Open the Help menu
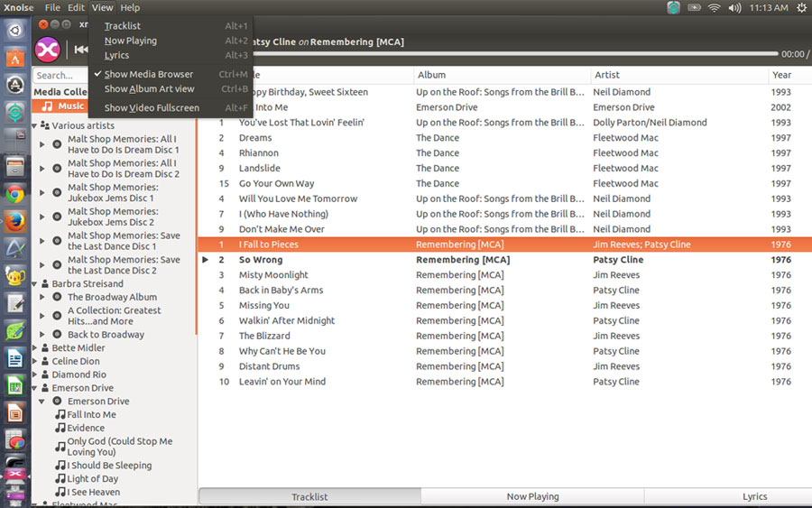This screenshot has height=508, width=812. (x=130, y=8)
